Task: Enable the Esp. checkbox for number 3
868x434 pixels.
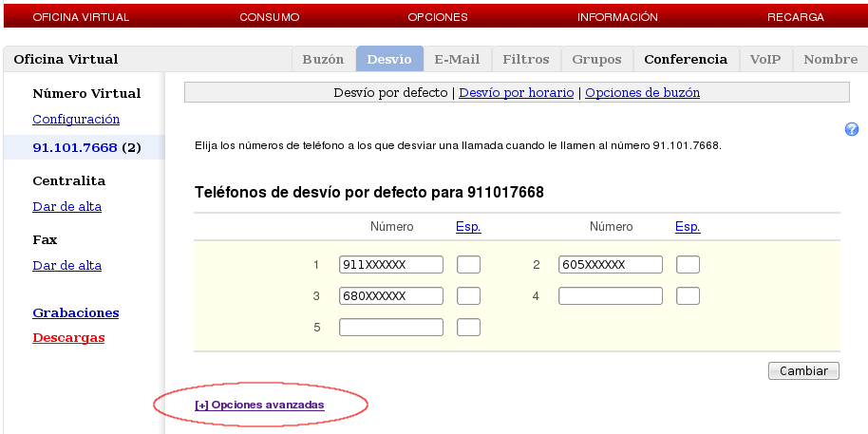Action: 468,295
